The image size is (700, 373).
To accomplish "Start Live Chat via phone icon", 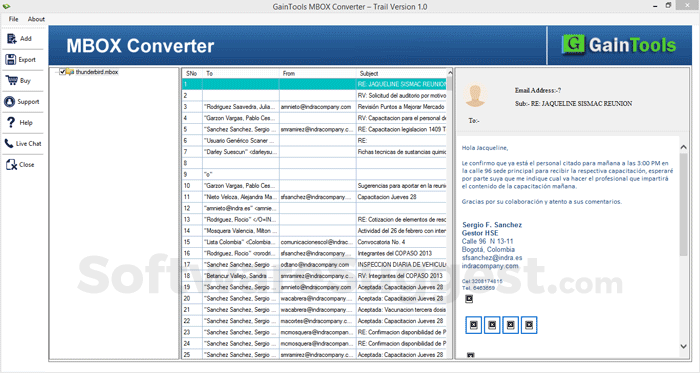I will (x=9, y=143).
